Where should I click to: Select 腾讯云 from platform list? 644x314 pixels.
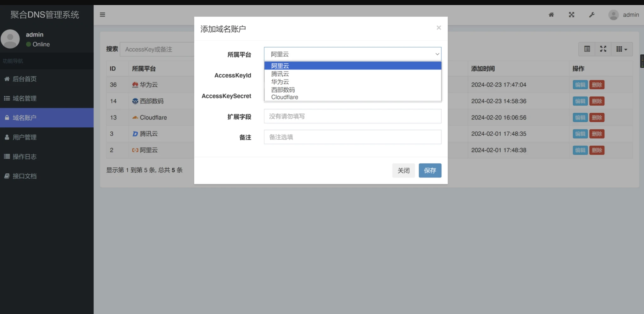pos(280,74)
